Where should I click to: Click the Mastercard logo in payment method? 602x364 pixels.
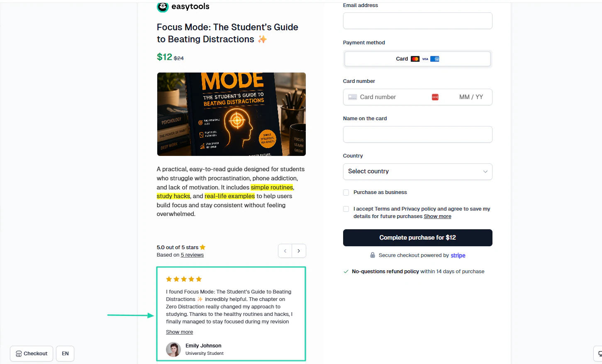coord(415,59)
